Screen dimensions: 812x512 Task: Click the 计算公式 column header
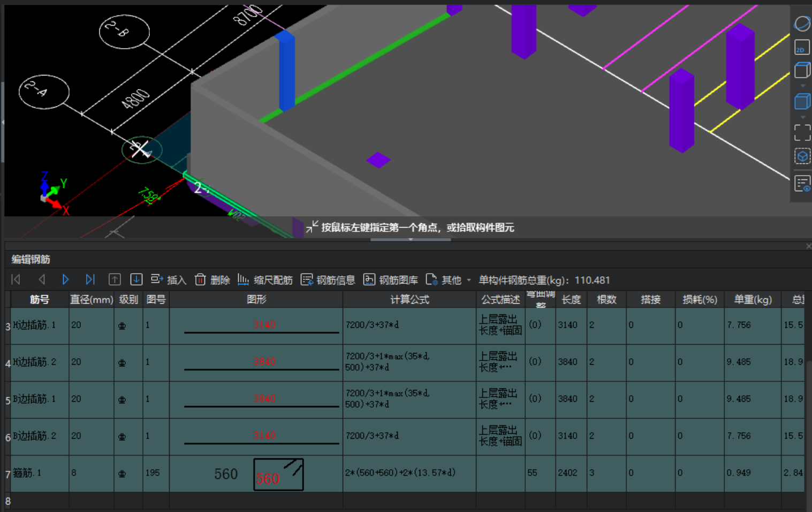click(409, 299)
